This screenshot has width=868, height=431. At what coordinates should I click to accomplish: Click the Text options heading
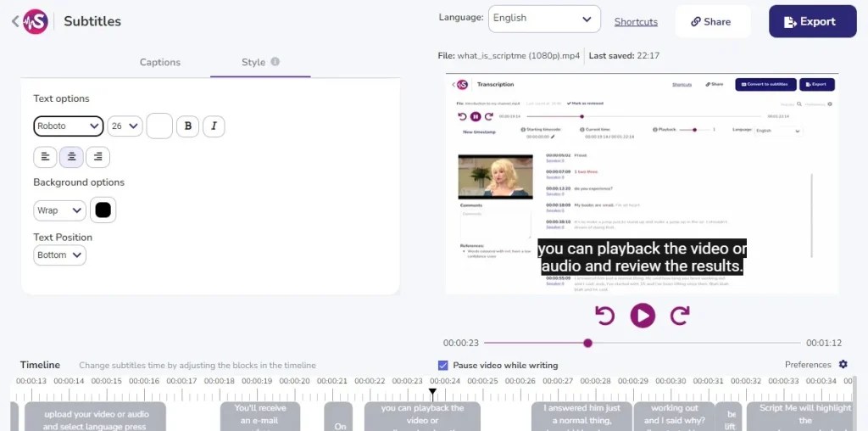pos(61,98)
